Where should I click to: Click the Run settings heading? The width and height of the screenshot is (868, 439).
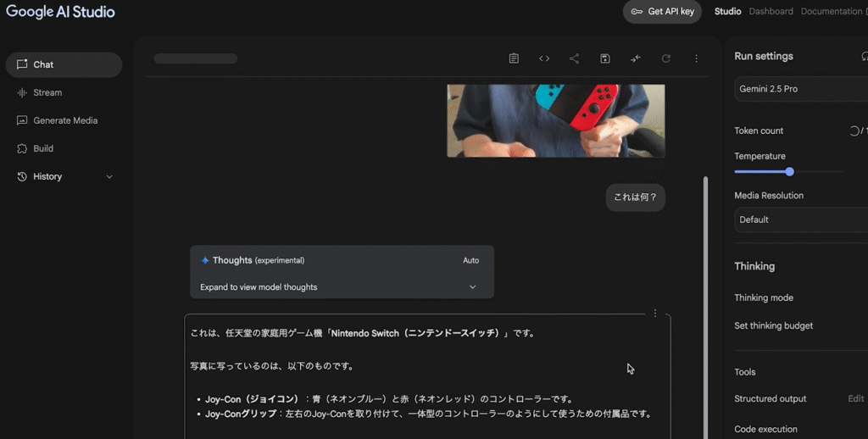(764, 57)
